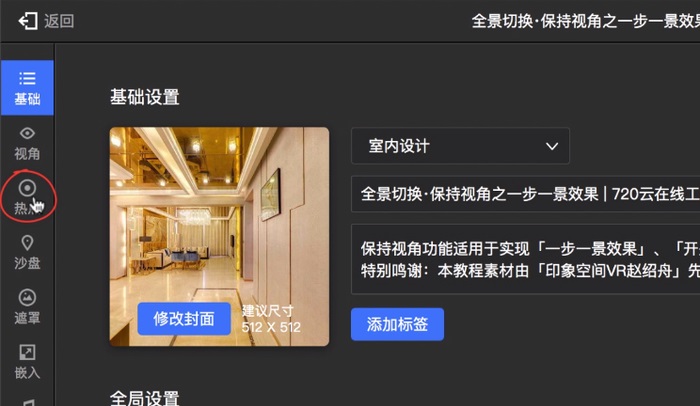Expand the 室内设计 category dropdown

[460, 146]
